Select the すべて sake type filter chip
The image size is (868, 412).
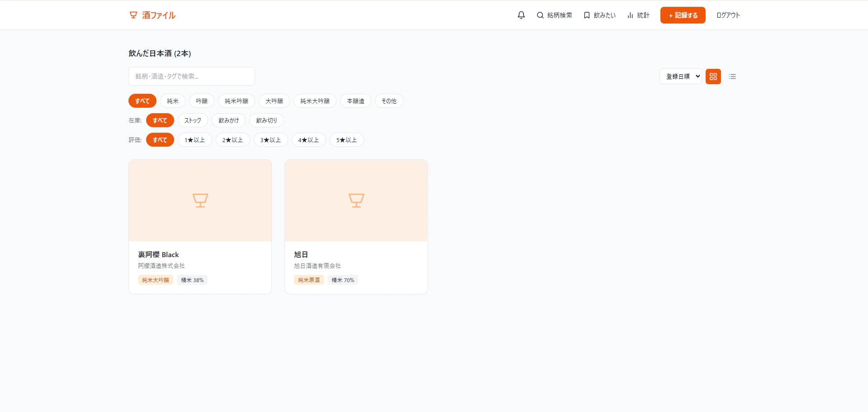click(x=142, y=101)
